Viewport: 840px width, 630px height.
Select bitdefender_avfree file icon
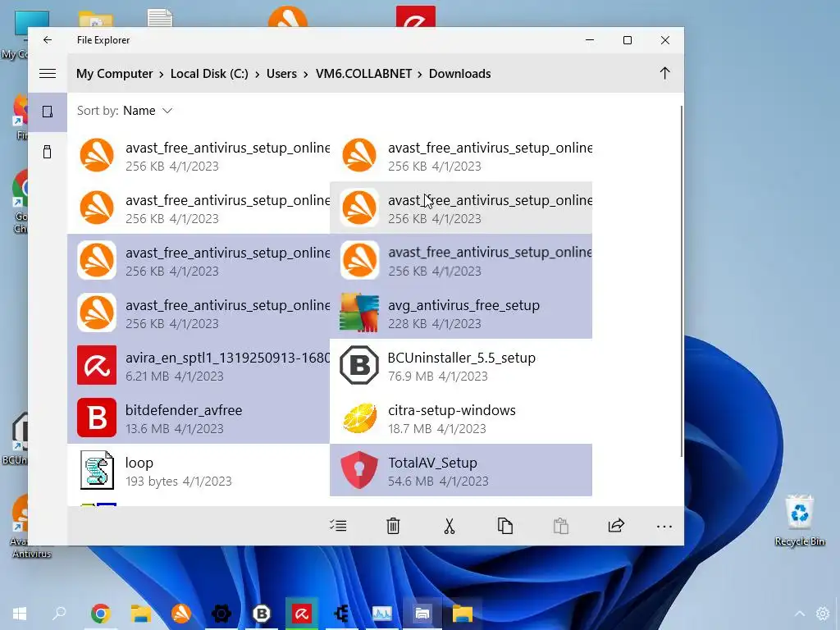[97, 418]
